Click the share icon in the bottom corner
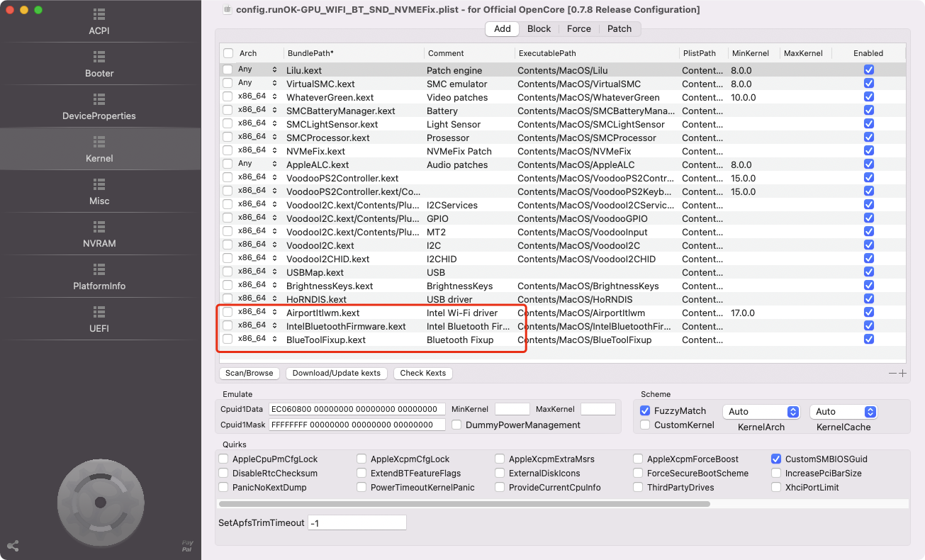The width and height of the screenshot is (925, 560). coord(11,546)
